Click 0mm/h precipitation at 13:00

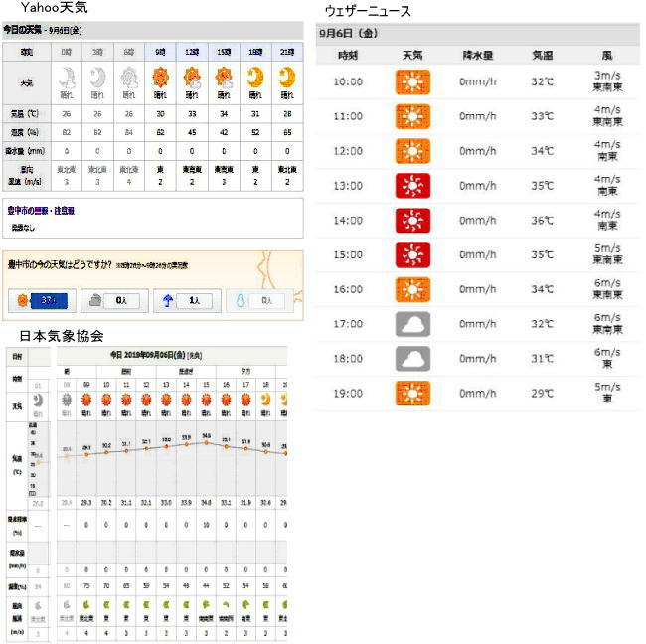[x=477, y=186]
